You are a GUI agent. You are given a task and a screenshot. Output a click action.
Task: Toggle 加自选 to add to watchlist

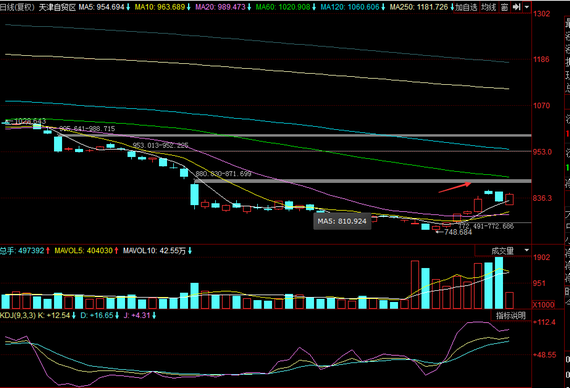click(x=466, y=7)
